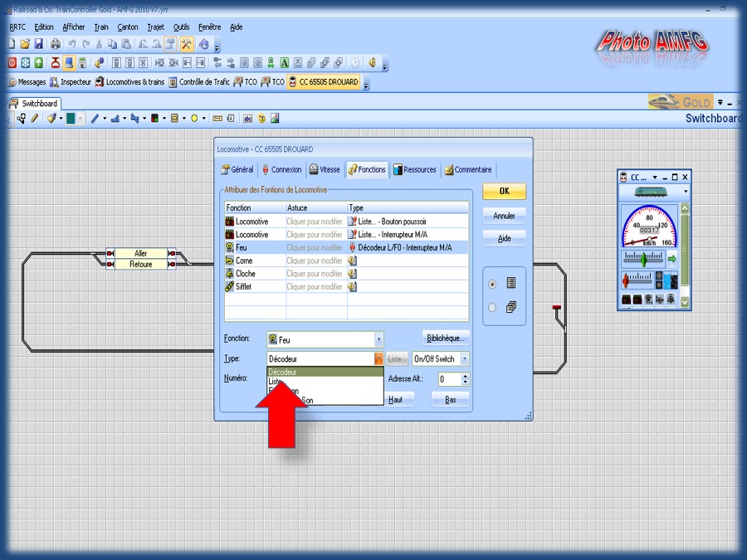Image resolution: width=747 pixels, height=560 pixels.
Task: Save the layout with the floppy icon
Action: pos(38,44)
